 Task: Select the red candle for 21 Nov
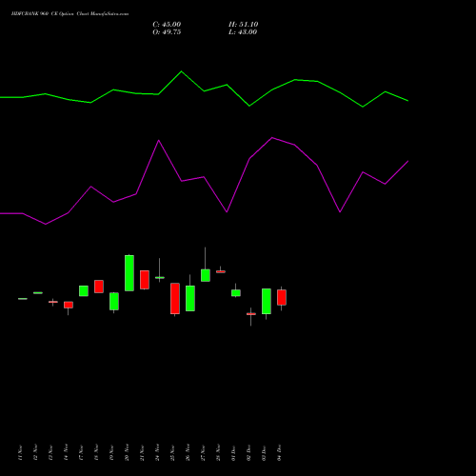pyautogui.click(x=145, y=280)
